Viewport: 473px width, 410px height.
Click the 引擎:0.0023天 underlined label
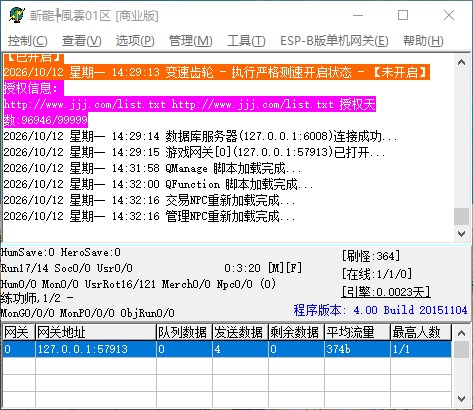pyautogui.click(x=386, y=292)
